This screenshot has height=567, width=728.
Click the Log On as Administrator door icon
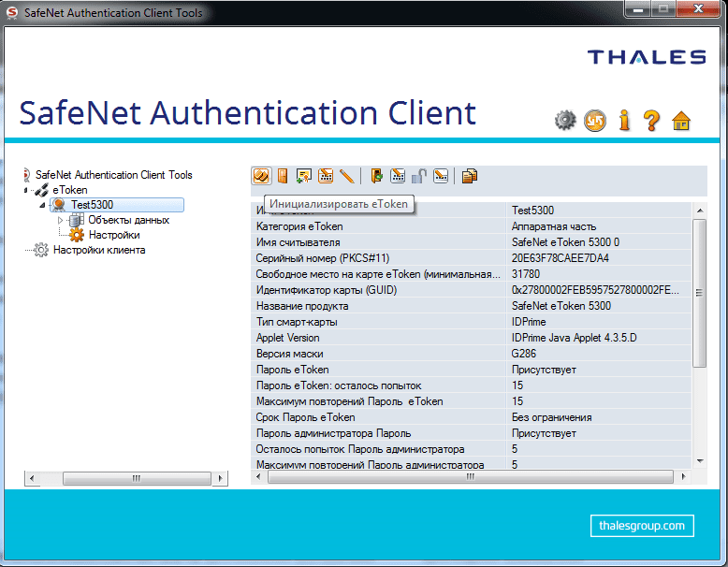click(x=376, y=177)
